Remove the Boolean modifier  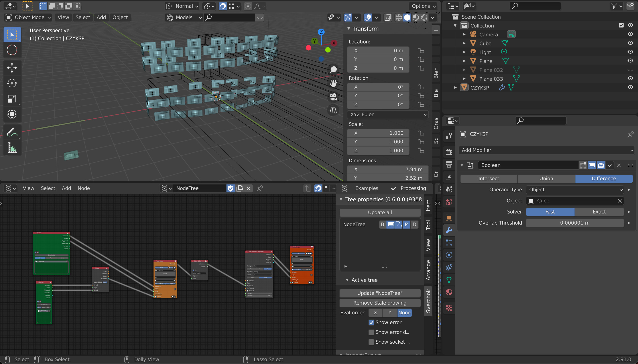coord(619,165)
